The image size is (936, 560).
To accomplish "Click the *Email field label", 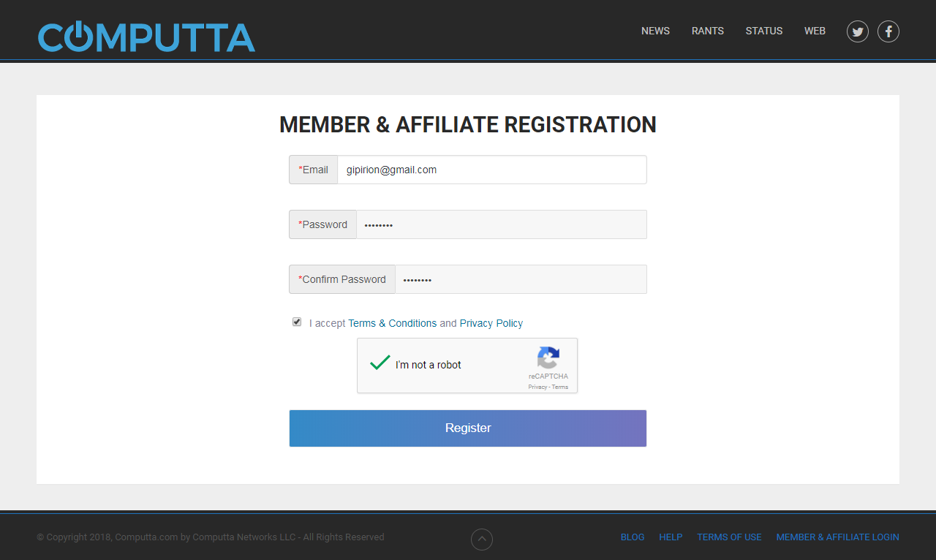I will click(314, 170).
